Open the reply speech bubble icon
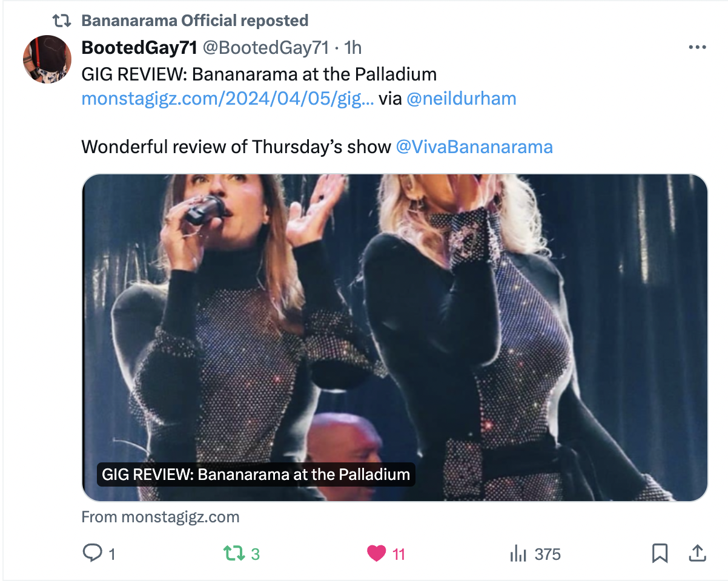The width and height of the screenshot is (728, 581). [91, 553]
